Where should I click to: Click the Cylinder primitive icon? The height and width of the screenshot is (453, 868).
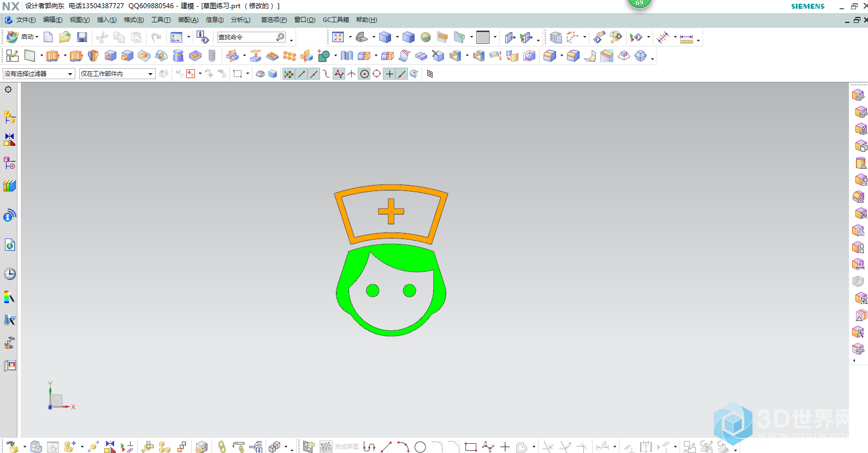[178, 56]
